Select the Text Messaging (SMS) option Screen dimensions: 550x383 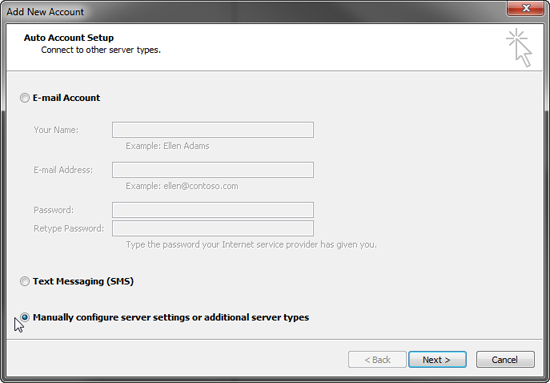(x=25, y=281)
